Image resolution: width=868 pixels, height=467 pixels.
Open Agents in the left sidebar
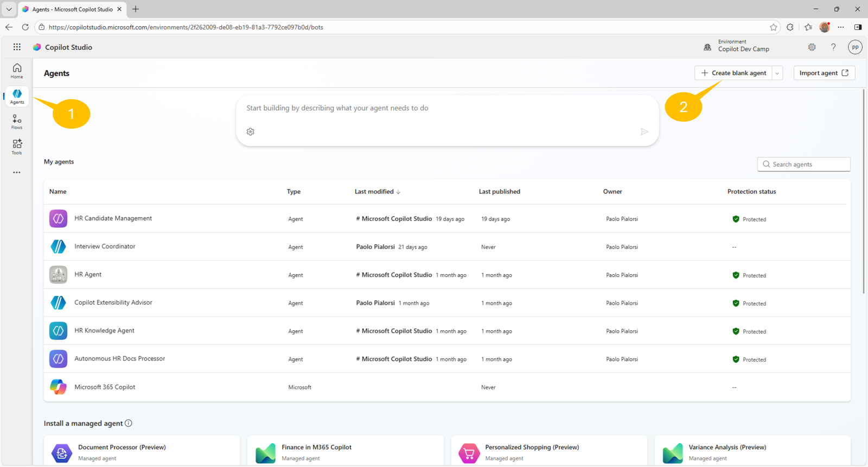[17, 96]
